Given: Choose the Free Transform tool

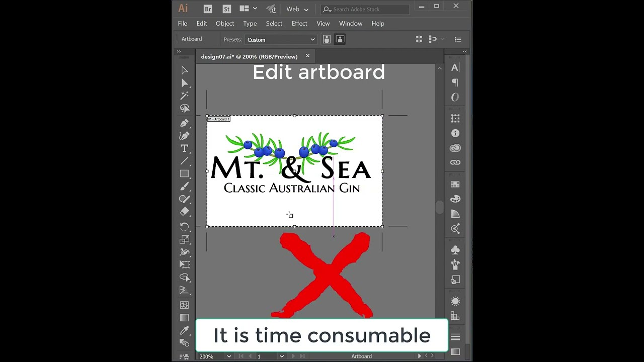Looking at the screenshot, I should pyautogui.click(x=184, y=264).
